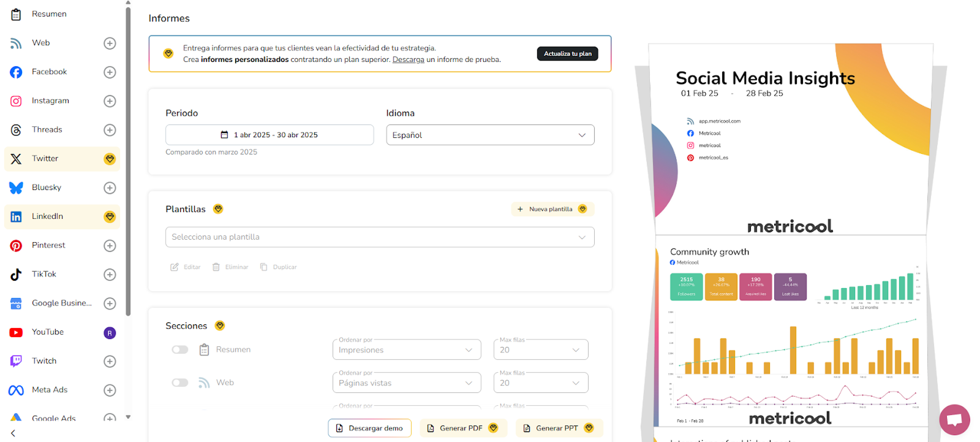Connect Pinterest using its plus icon

(110, 245)
